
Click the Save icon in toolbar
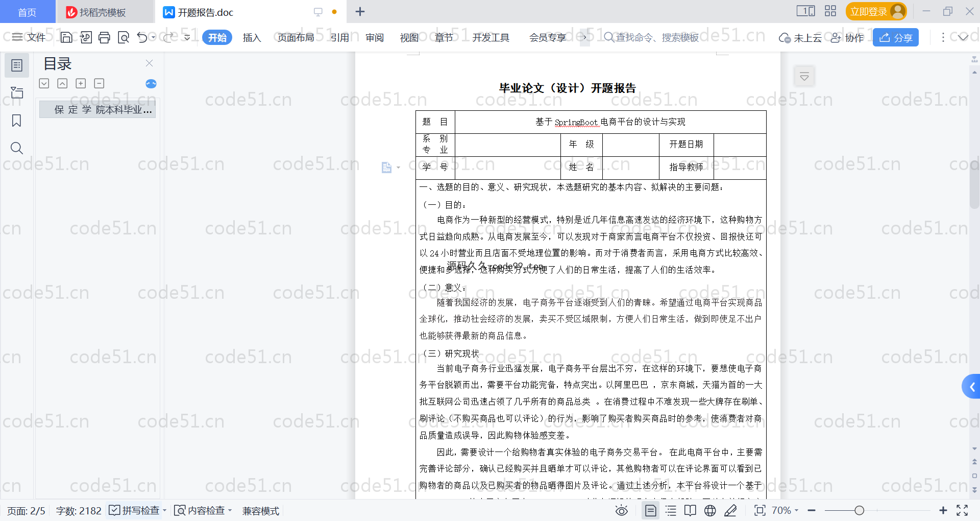pos(66,37)
